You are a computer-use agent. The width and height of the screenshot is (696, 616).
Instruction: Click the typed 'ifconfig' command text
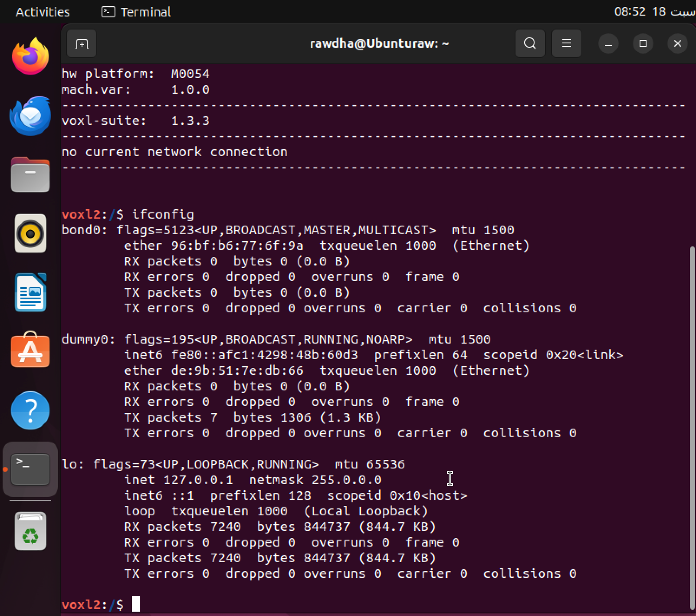[163, 214]
